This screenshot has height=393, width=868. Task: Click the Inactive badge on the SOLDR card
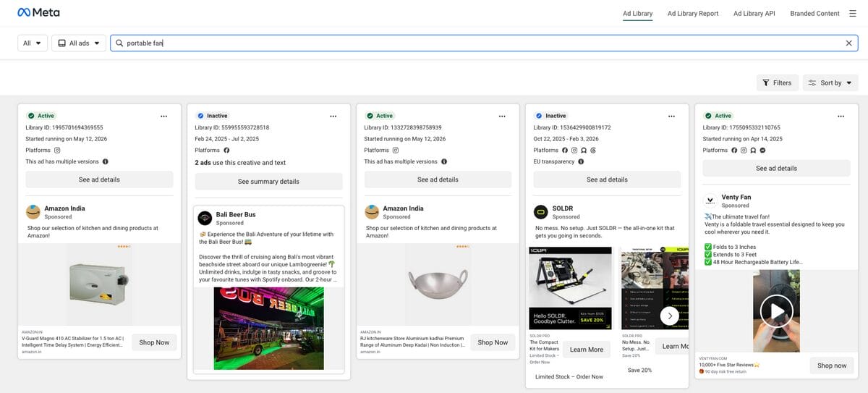[550, 116]
